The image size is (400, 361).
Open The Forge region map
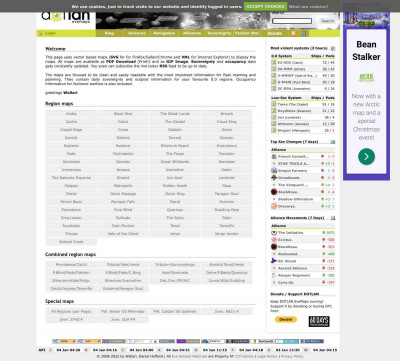click(175, 154)
